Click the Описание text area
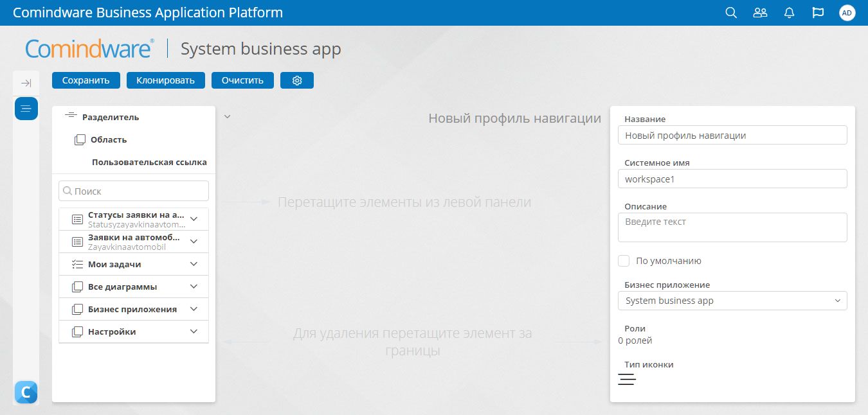868x415 pixels. 732,227
